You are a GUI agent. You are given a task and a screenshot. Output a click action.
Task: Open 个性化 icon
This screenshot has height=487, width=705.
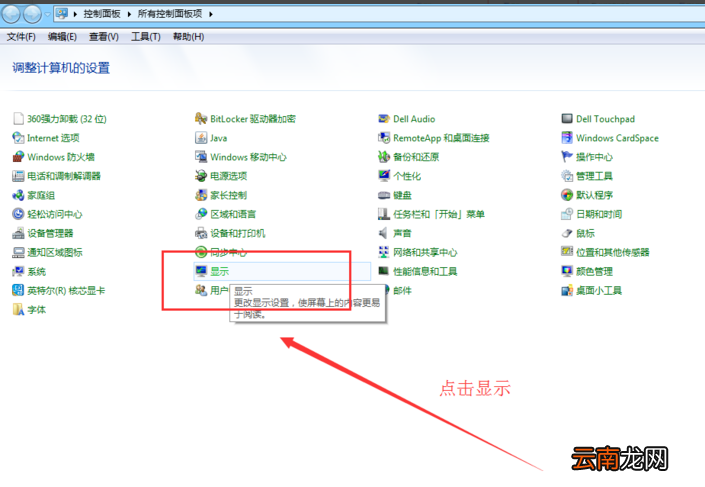pyautogui.click(x=384, y=176)
